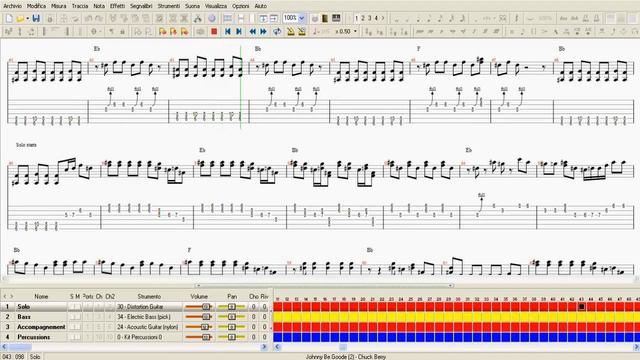Select voice 3 in the toolbar
This screenshot has height=360, width=640.
tap(369, 18)
